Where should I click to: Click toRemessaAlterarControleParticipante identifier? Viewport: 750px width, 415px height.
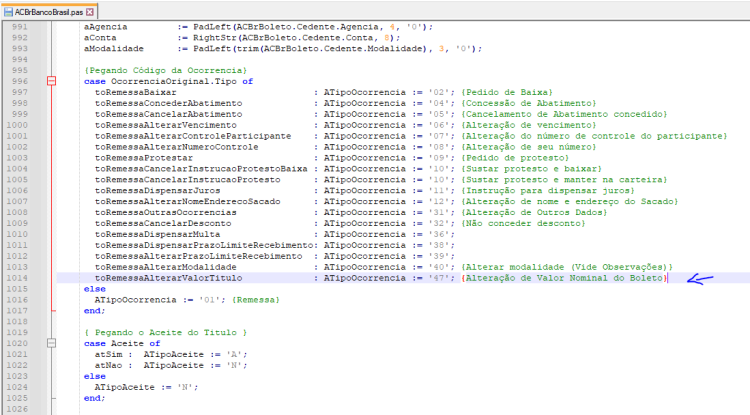(x=193, y=136)
